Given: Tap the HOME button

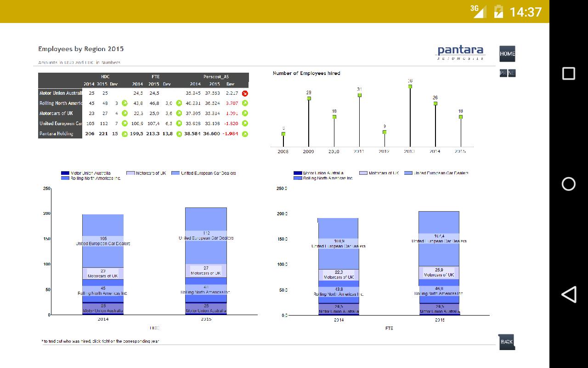Looking at the screenshot, I should click(507, 54).
